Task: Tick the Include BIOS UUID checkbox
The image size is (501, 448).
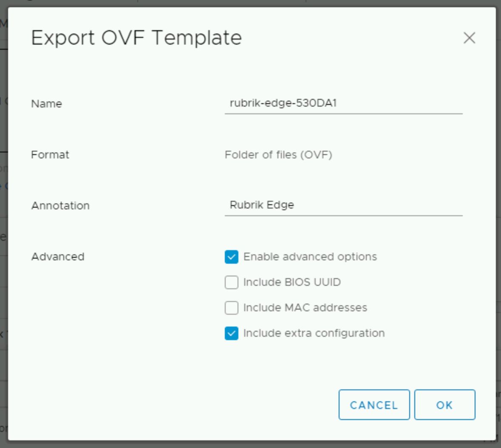Action: [x=231, y=282]
